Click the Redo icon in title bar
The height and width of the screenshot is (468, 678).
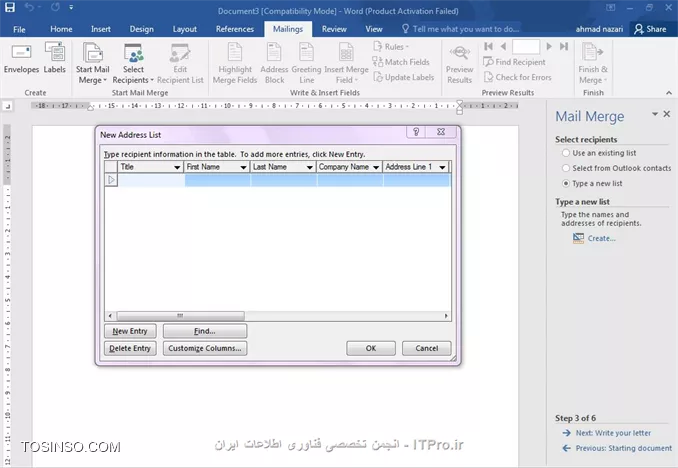point(55,7)
